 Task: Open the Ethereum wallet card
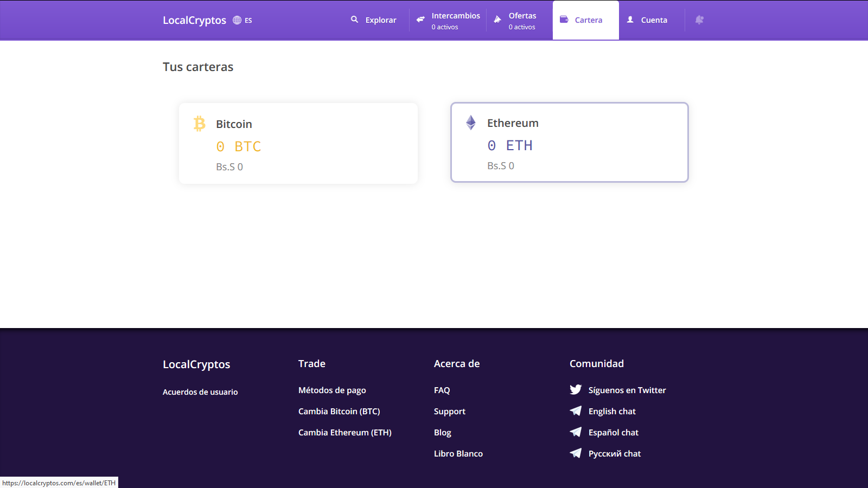(x=570, y=142)
